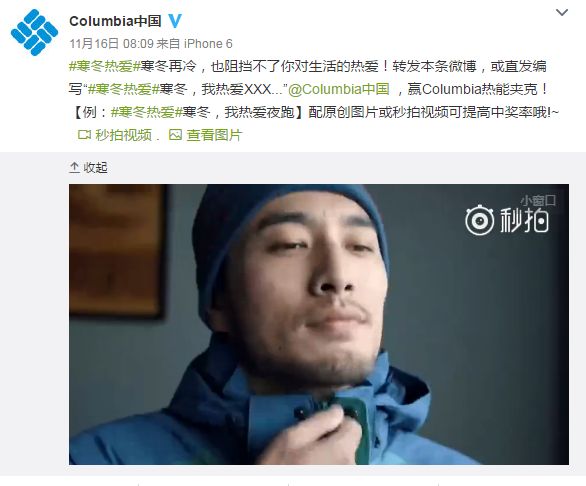
Task: Open the 11月16日 08:09 timestamp
Action: (x=111, y=44)
